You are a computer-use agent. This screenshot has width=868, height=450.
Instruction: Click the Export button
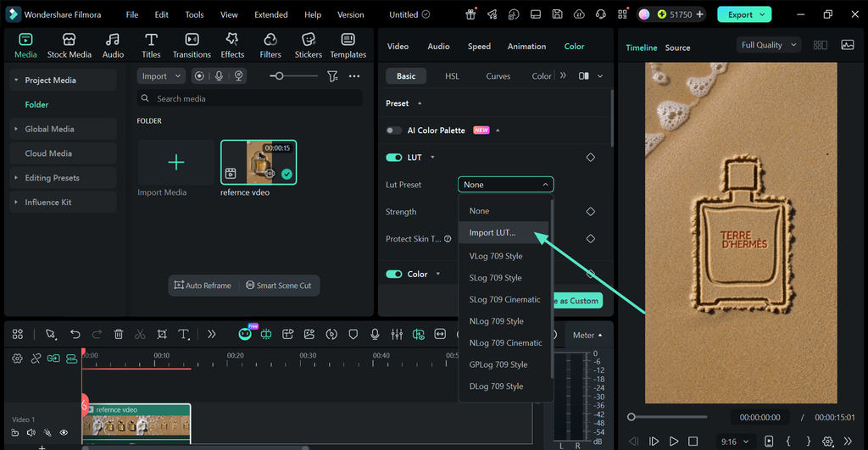coord(744,14)
